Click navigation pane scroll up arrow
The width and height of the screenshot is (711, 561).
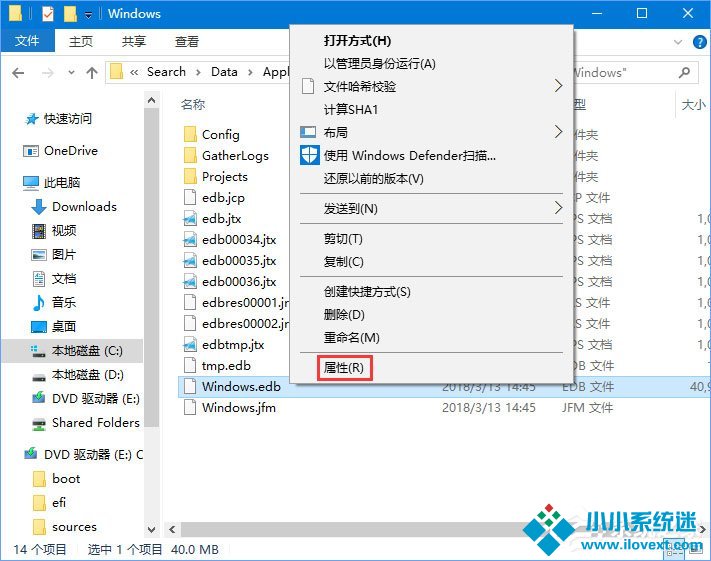151,100
